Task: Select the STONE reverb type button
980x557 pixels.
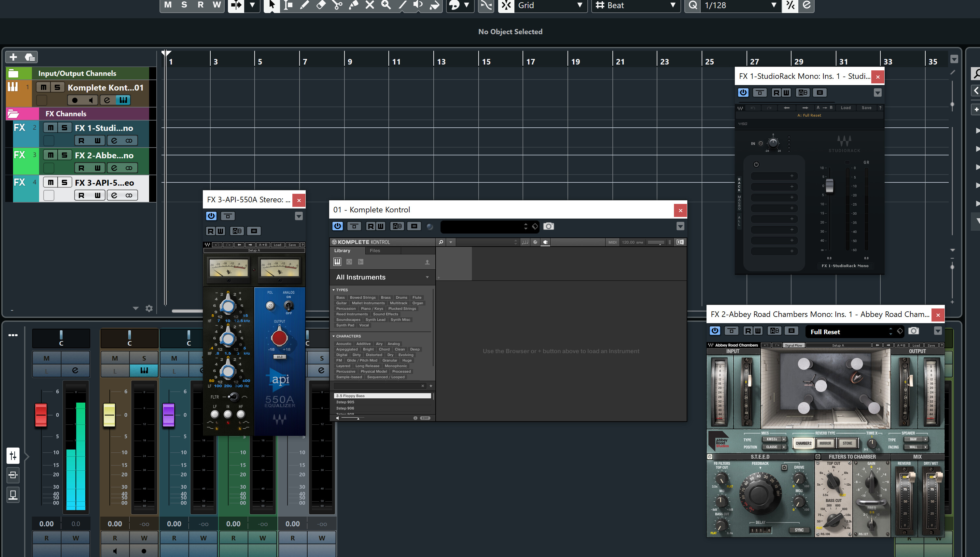Action: click(x=847, y=443)
